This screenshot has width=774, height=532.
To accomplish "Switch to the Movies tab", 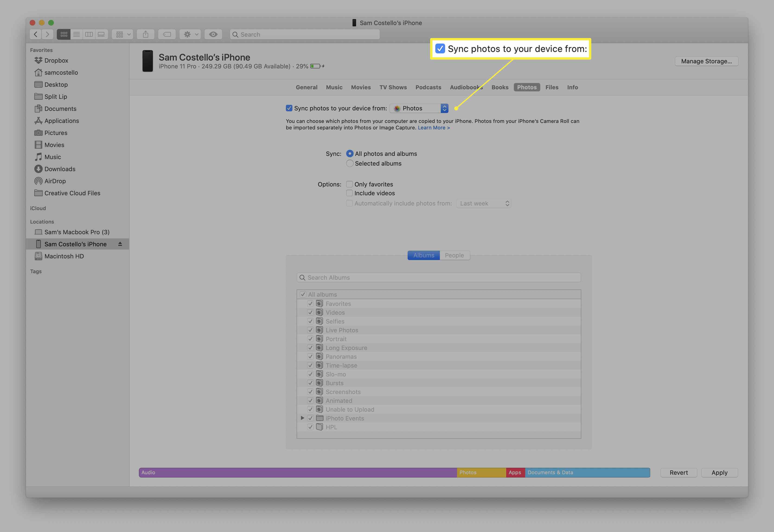I will click(x=361, y=87).
